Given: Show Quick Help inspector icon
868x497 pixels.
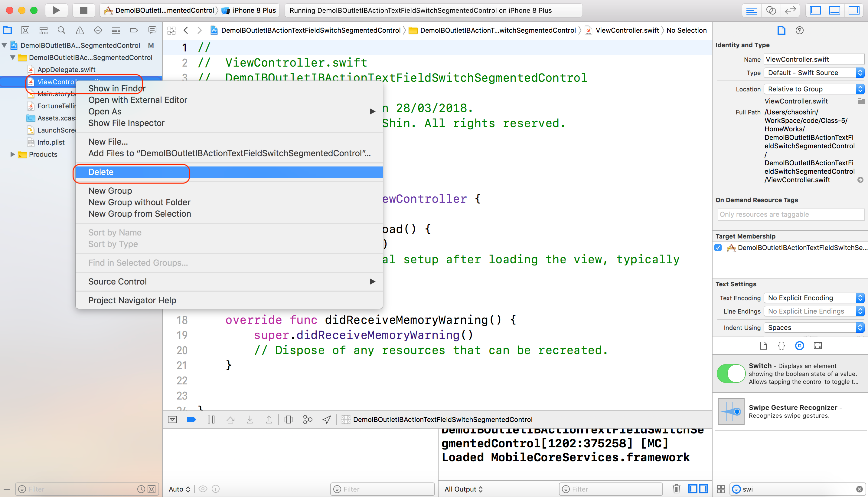Looking at the screenshot, I should coord(799,30).
